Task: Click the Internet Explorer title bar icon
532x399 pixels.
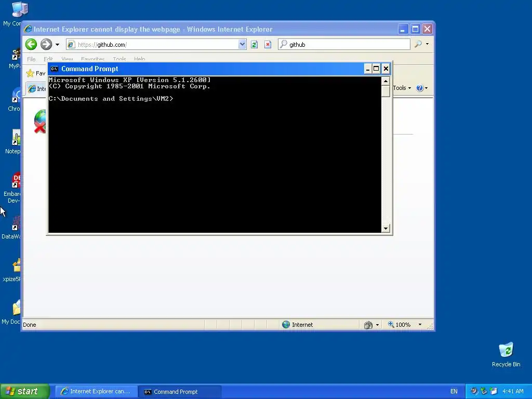Action: [x=28, y=29]
